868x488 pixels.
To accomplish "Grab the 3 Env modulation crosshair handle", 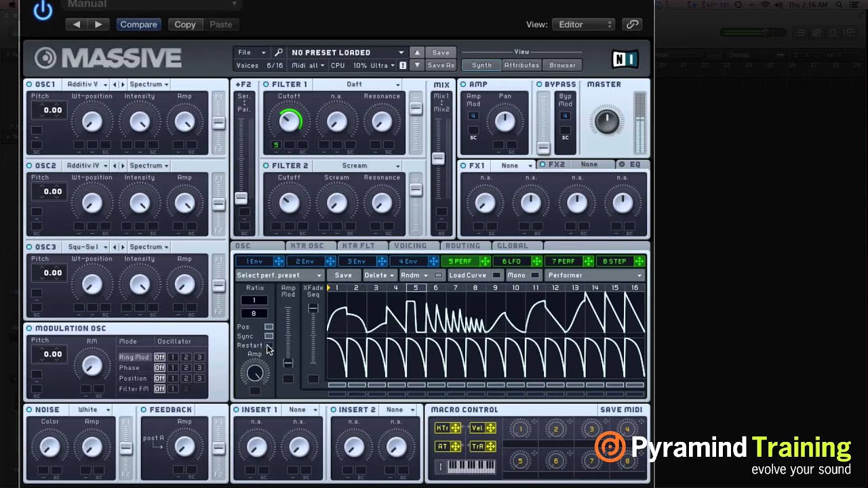I will click(x=382, y=262).
